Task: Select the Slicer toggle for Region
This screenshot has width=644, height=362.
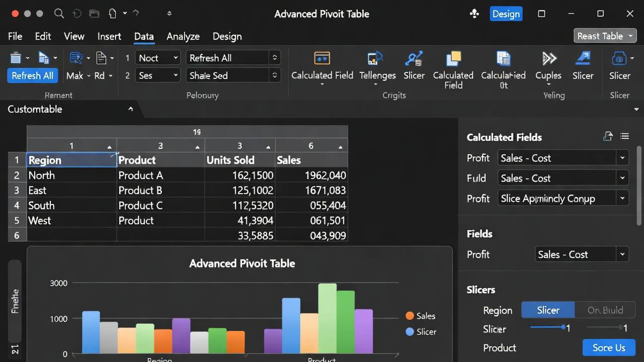Action: click(548, 310)
